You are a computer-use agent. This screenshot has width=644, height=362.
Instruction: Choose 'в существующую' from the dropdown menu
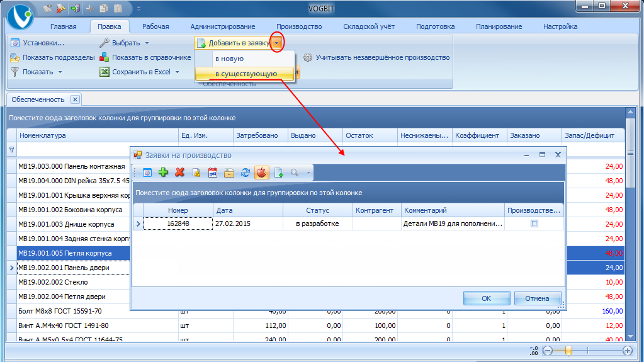coord(246,74)
